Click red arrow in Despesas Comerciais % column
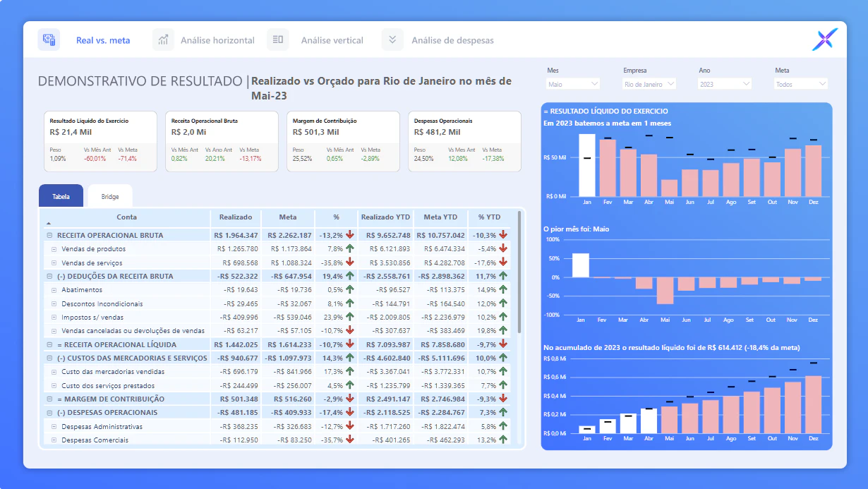The width and height of the screenshot is (868, 489). (349, 440)
